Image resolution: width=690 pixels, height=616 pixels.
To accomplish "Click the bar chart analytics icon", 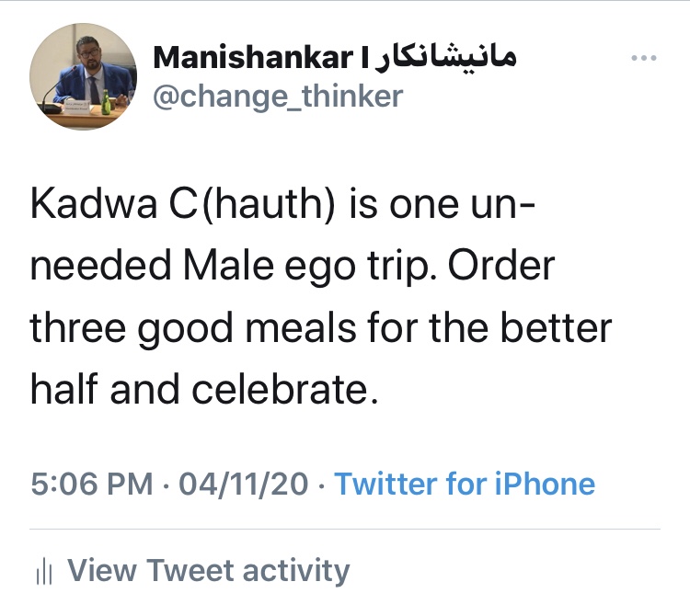I will 41,572.
